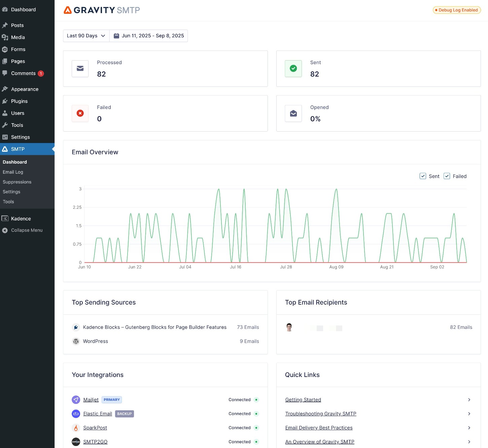The height and width of the screenshot is (448, 488).
Task: Click the calendar icon in date range
Action: pyautogui.click(x=116, y=36)
